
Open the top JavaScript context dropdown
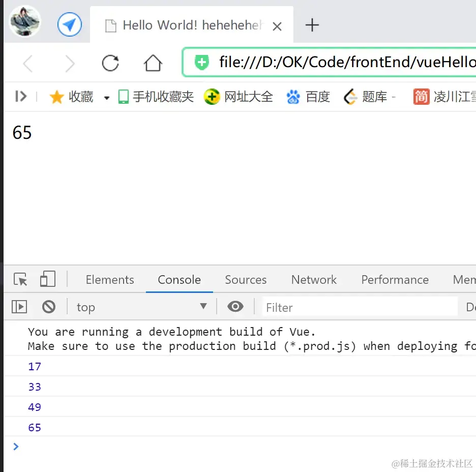[x=142, y=307]
